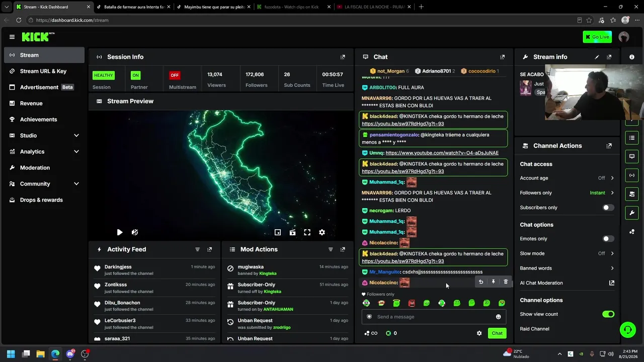Screen dimensions: 644x362
Task: Toggle Emotes only chat switch
Action: pyautogui.click(x=608, y=239)
